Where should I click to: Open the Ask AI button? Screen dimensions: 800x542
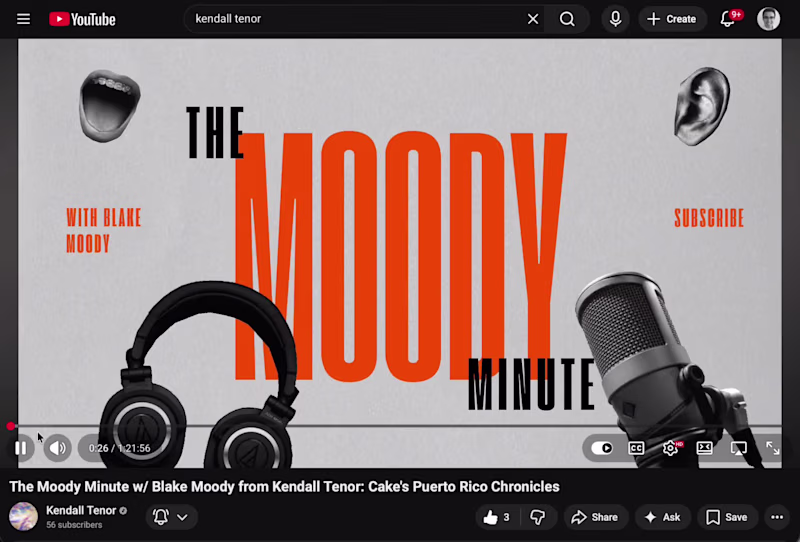(663, 517)
